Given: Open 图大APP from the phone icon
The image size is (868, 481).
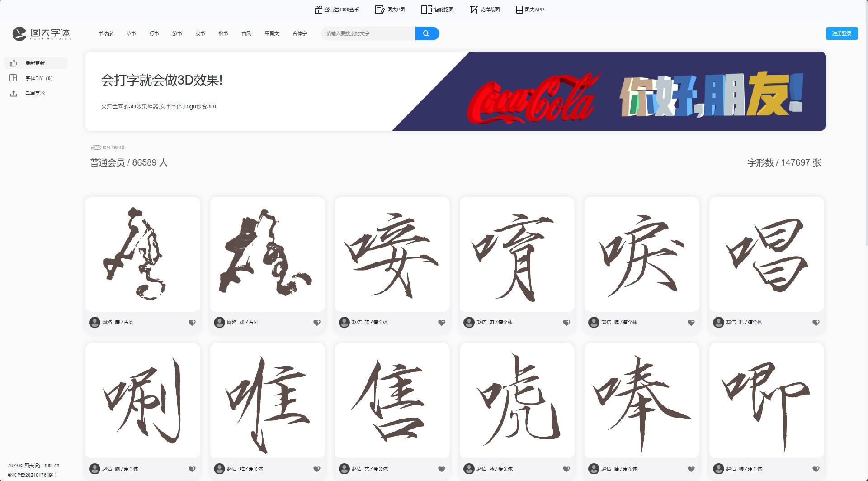Looking at the screenshot, I should point(518,9).
